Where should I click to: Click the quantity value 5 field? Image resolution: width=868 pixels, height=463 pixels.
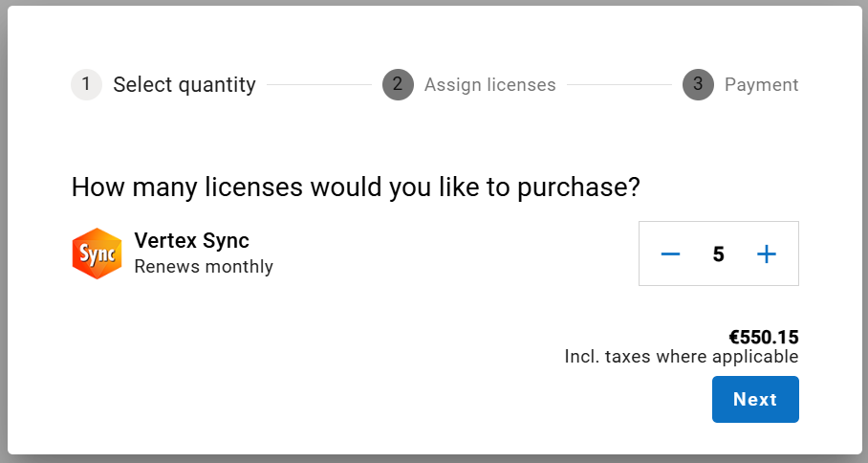tap(719, 254)
